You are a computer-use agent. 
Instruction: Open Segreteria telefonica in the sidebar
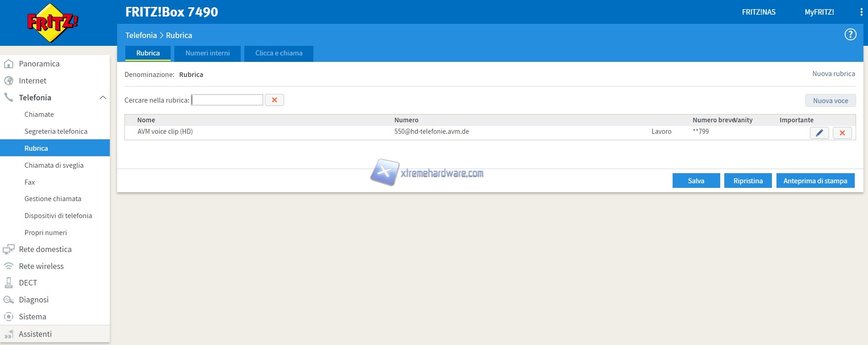point(56,131)
